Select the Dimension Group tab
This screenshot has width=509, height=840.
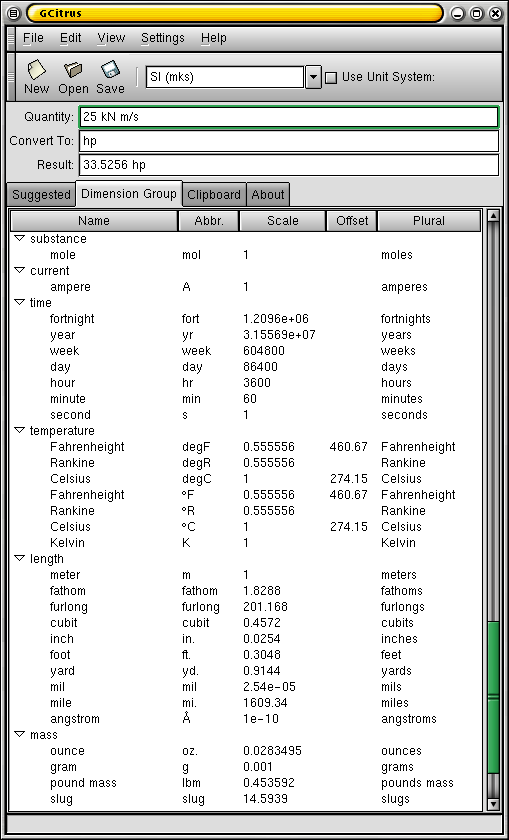[x=129, y=193]
